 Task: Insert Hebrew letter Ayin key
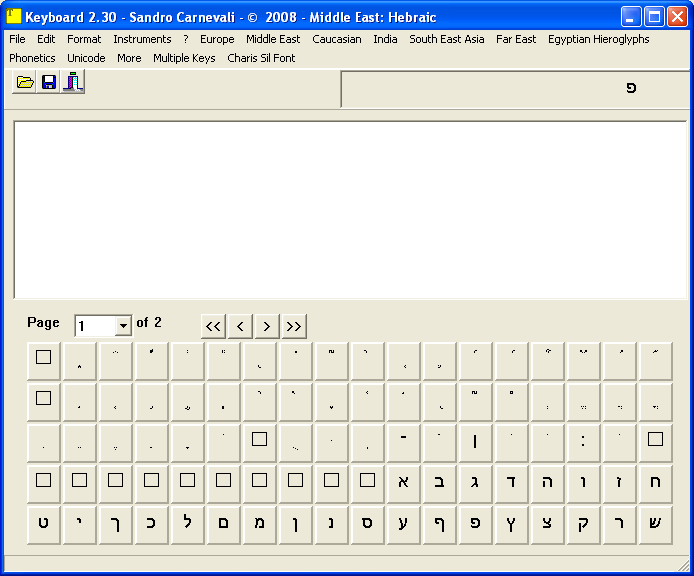click(403, 525)
